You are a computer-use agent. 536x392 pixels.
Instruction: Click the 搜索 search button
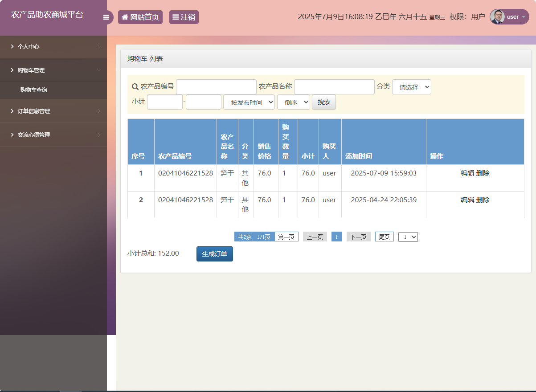click(x=324, y=102)
